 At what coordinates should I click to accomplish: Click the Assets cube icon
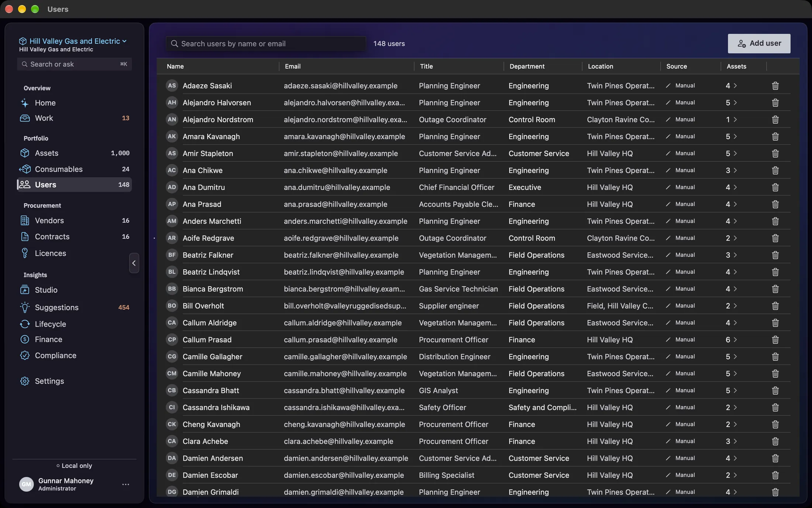(x=25, y=153)
